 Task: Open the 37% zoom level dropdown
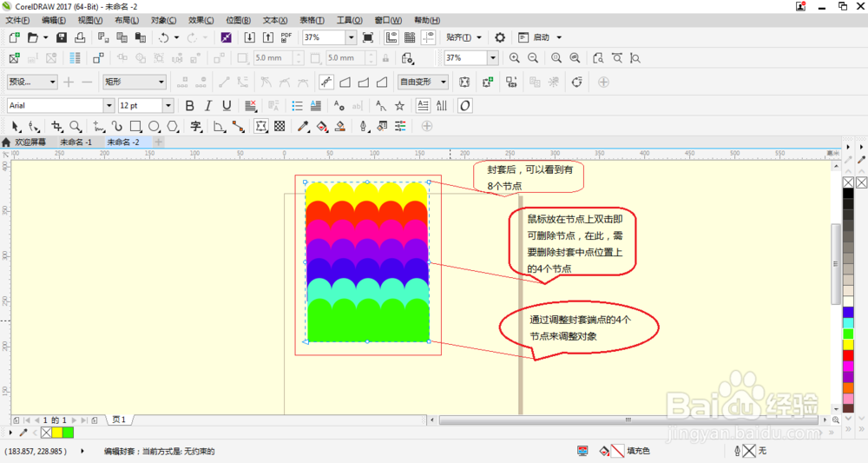click(351, 37)
